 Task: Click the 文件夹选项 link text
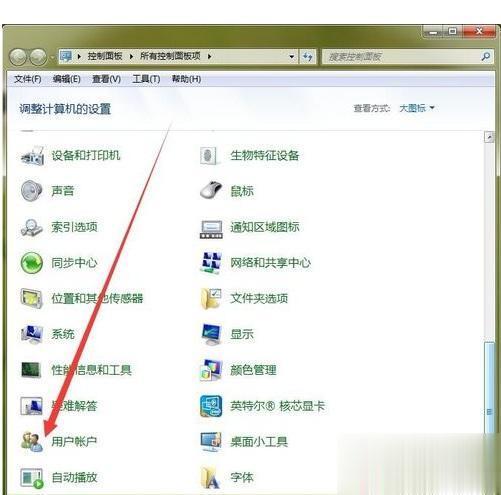(x=259, y=298)
